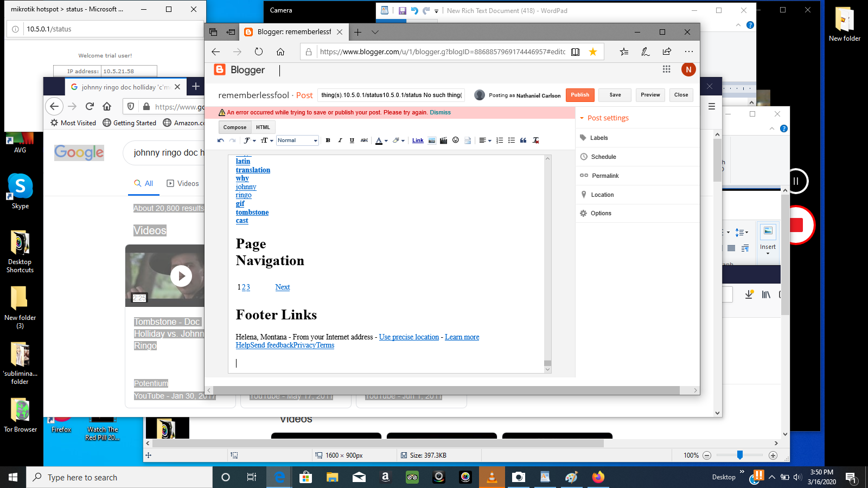Viewport: 868px width, 488px height.
Task: Insert jump break icon
Action: coord(468,140)
